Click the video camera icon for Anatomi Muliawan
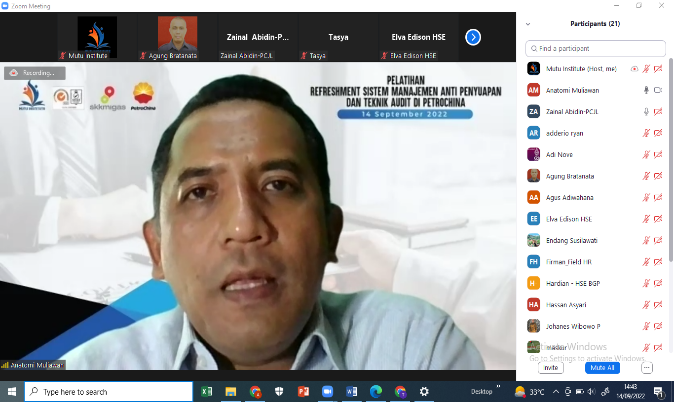This screenshot has height=402, width=674. pos(659,90)
